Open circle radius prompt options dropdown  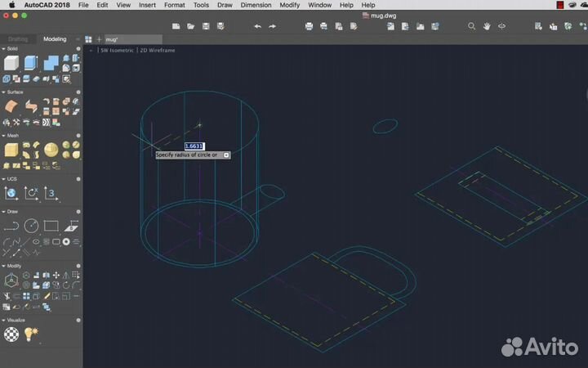[226, 155]
